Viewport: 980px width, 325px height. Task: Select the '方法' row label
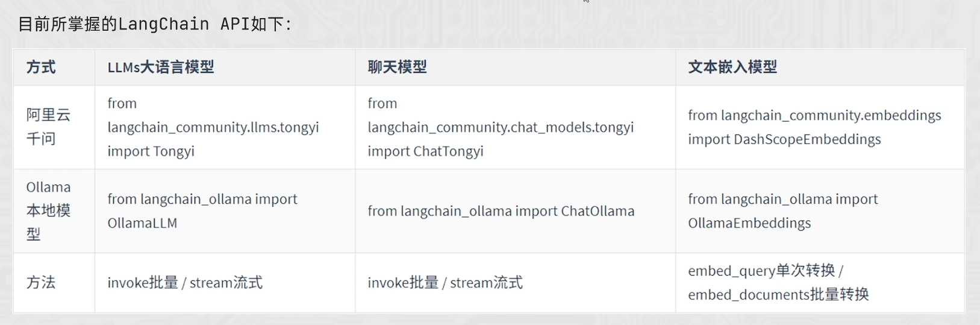click(x=41, y=282)
